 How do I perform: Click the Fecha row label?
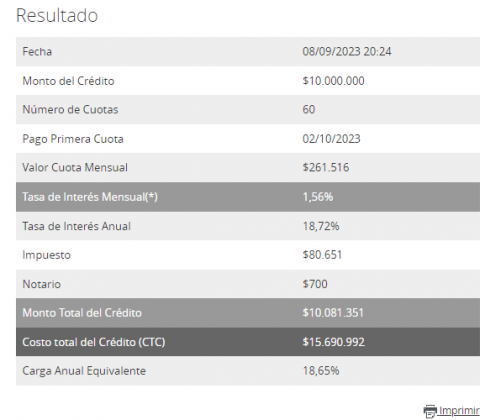tap(37, 52)
